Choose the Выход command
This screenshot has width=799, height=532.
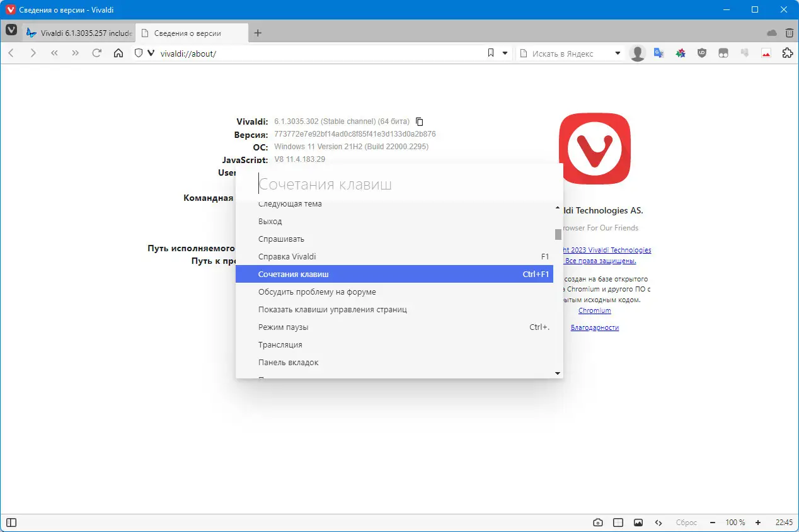(x=394, y=222)
